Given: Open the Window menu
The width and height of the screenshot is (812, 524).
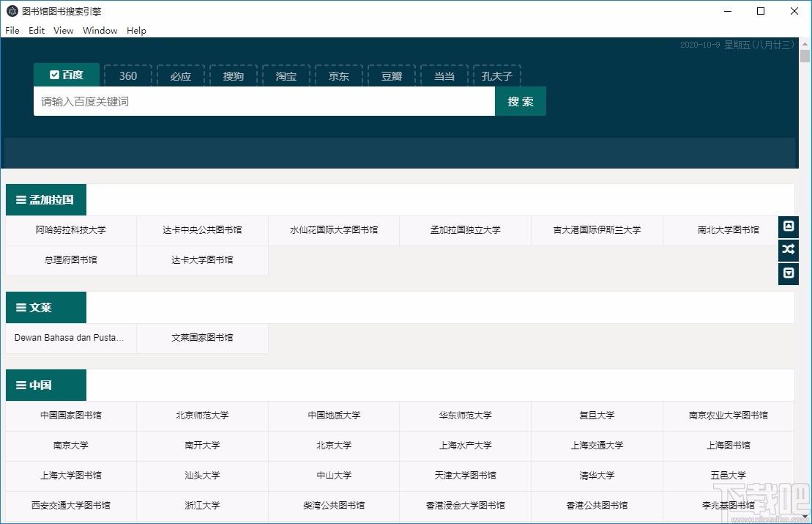Looking at the screenshot, I should pyautogui.click(x=100, y=31).
